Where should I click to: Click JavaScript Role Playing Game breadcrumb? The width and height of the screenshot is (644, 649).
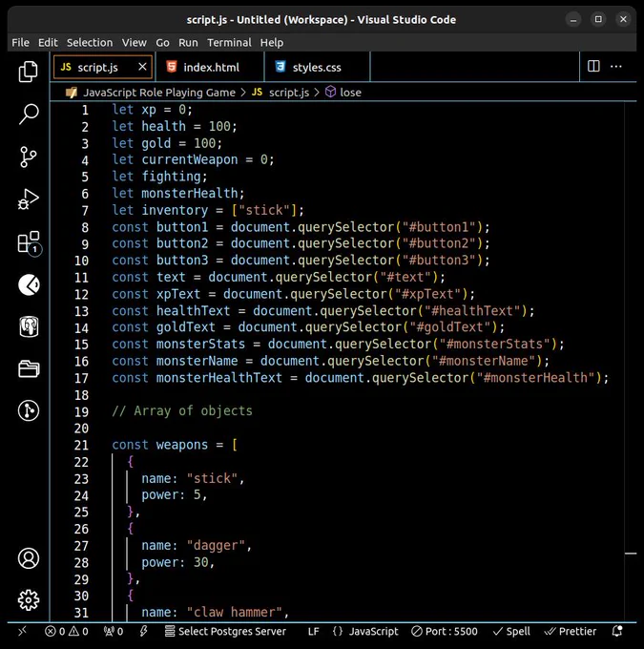[x=159, y=93]
